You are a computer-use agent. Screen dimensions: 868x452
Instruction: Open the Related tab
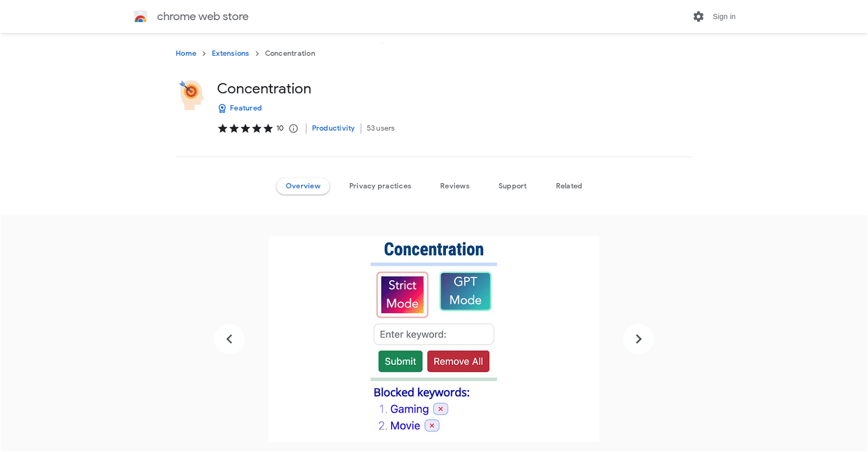pos(569,186)
